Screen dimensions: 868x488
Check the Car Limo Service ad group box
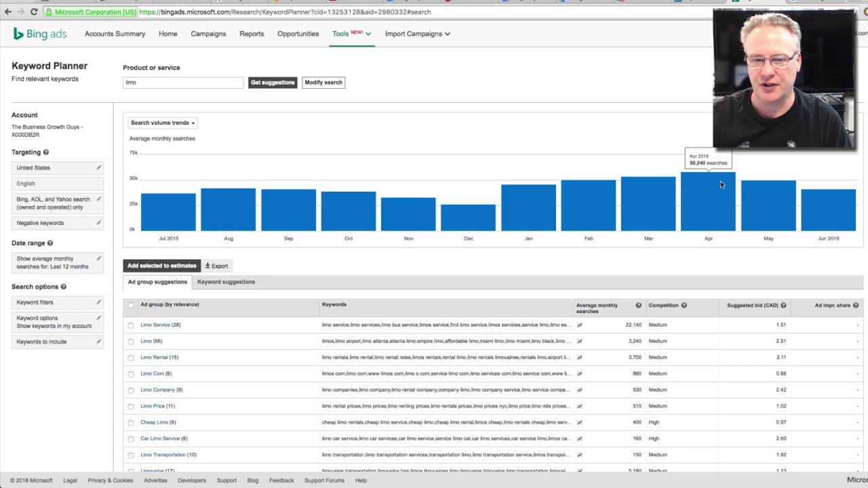pos(131,439)
